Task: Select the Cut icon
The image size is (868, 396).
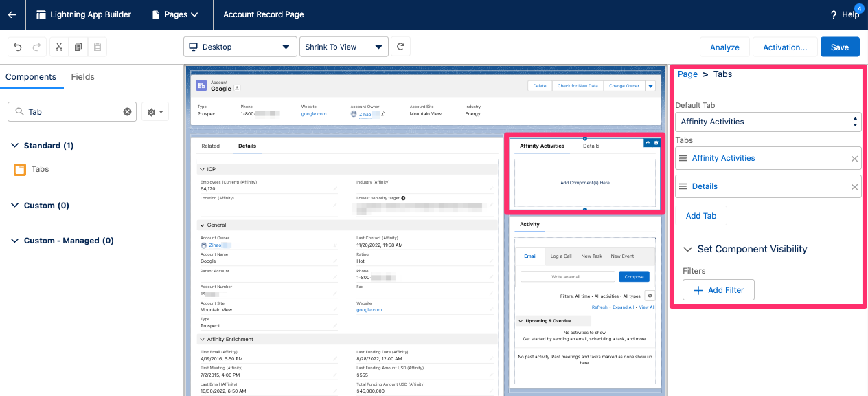Action: 60,47
